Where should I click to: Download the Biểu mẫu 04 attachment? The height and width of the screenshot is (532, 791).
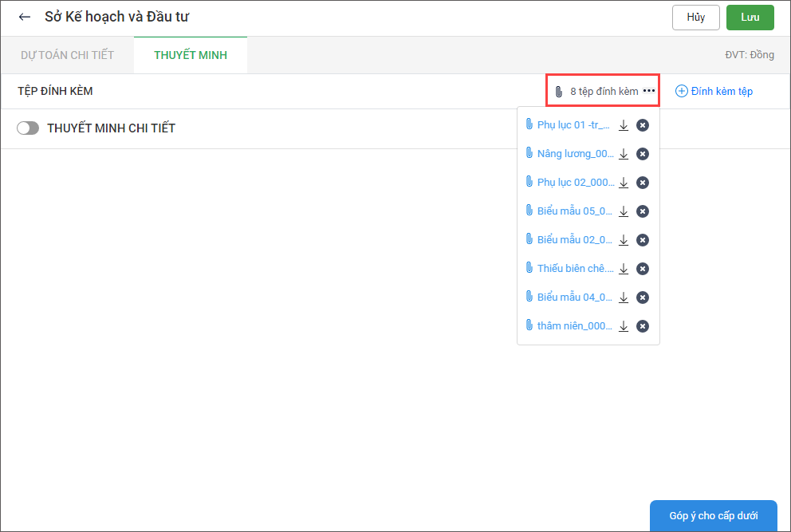[624, 298]
